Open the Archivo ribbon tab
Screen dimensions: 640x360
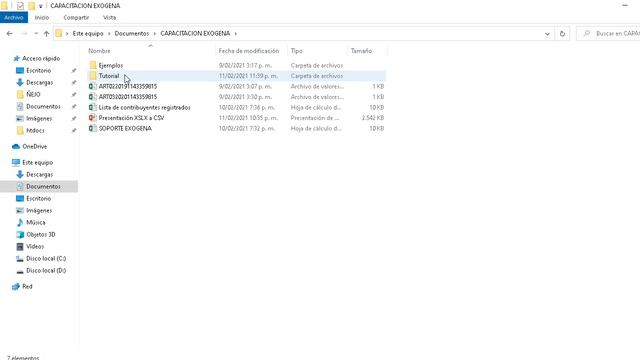click(x=14, y=18)
